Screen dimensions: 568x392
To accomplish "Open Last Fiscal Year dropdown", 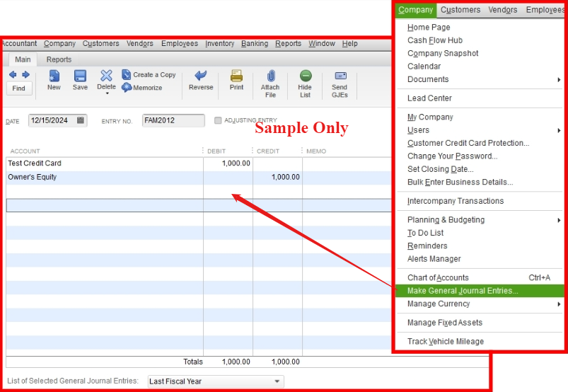I will coord(216,381).
